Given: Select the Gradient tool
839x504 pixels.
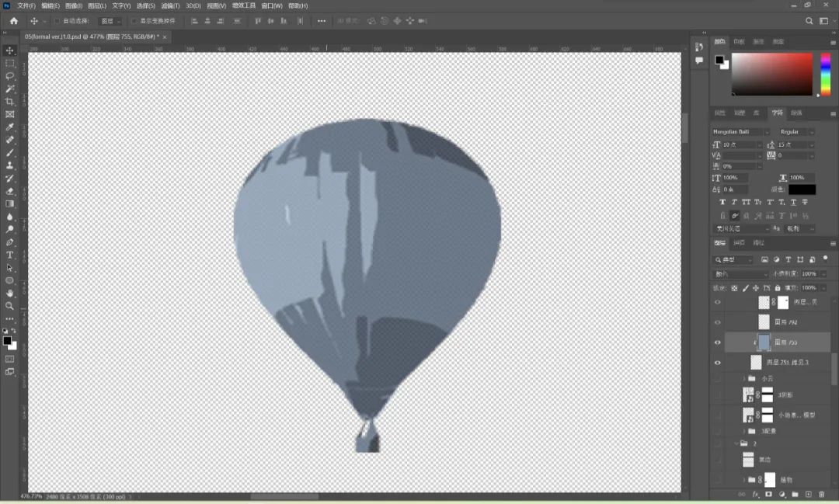Looking at the screenshot, I should coord(9,203).
